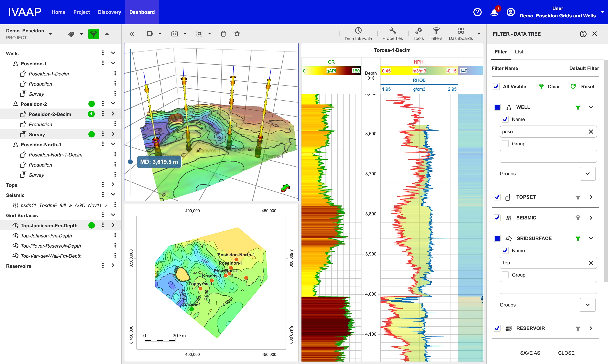Toggle the WELL category checkbox
The image size is (608, 364).
pyautogui.click(x=497, y=107)
